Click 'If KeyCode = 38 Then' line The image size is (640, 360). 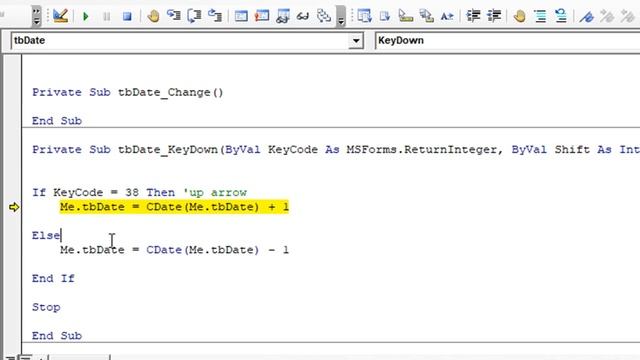coord(103,192)
